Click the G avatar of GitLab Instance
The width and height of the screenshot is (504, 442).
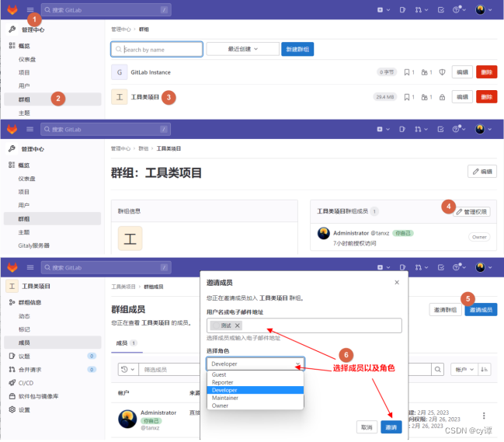(x=120, y=72)
